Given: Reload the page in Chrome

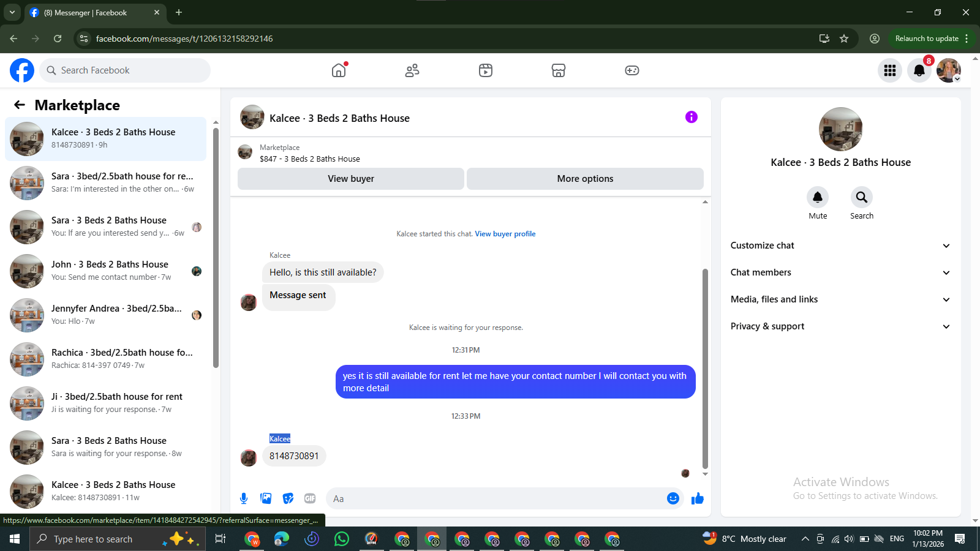Looking at the screenshot, I should click(x=58, y=39).
